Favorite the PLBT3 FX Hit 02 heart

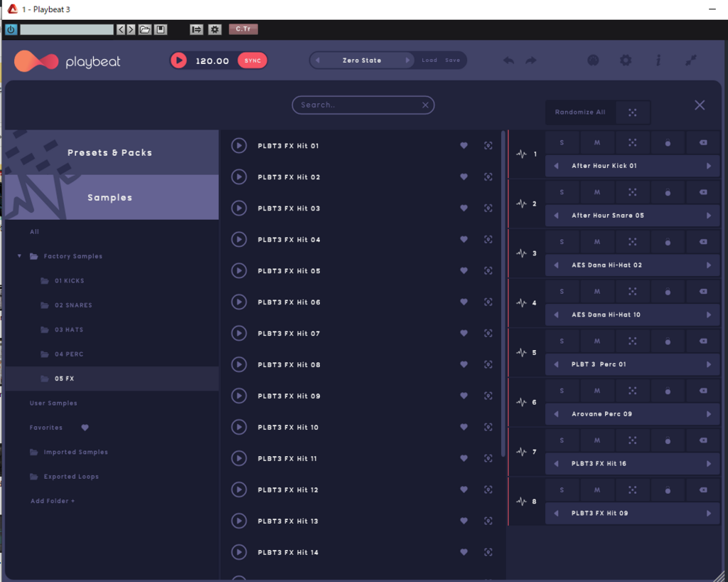tap(464, 176)
